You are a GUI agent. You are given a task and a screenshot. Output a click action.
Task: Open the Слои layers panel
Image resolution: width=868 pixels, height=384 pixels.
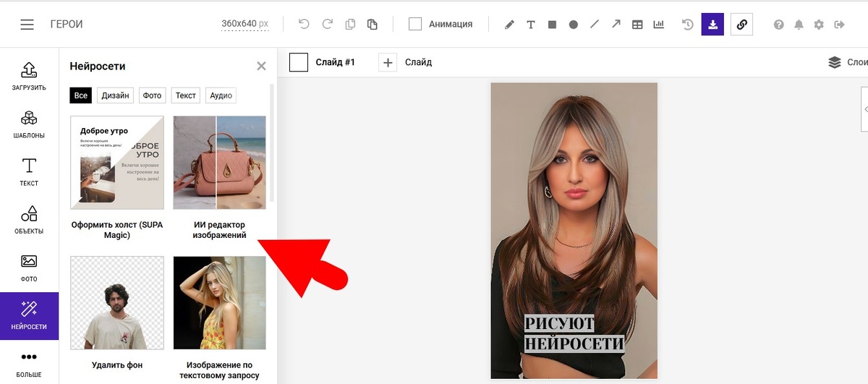coord(848,62)
